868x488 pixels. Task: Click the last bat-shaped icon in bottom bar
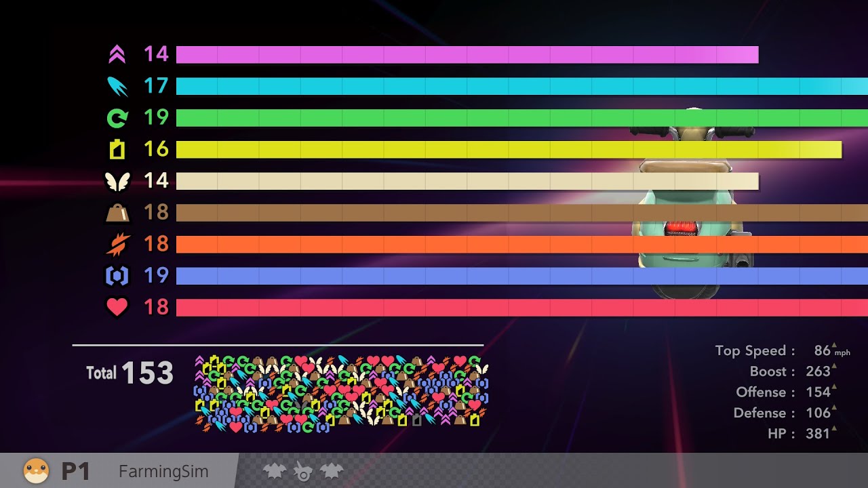pos(332,471)
